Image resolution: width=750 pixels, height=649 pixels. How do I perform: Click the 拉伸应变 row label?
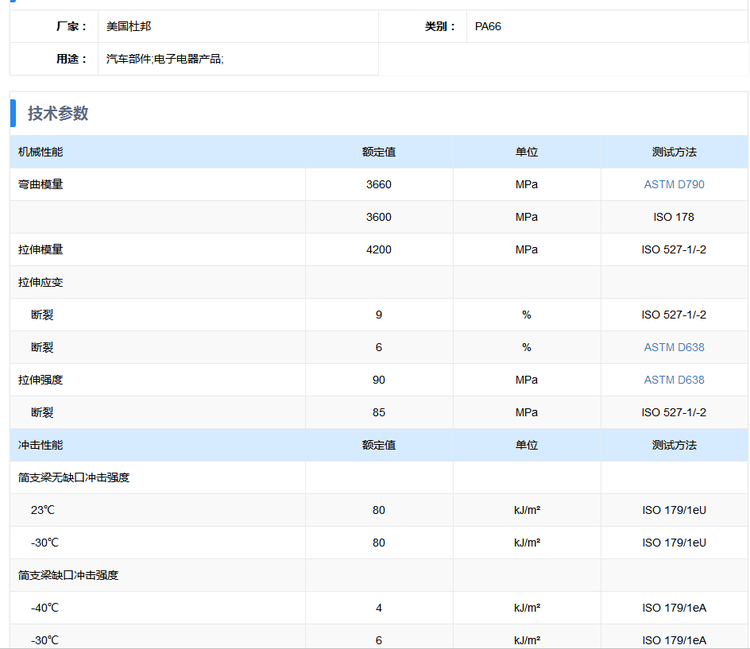coord(40,282)
